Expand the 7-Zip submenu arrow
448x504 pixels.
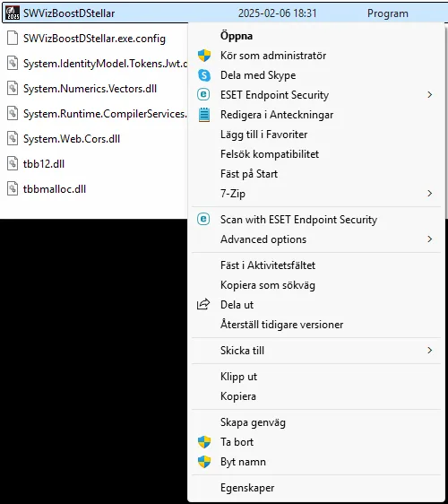pyautogui.click(x=430, y=193)
